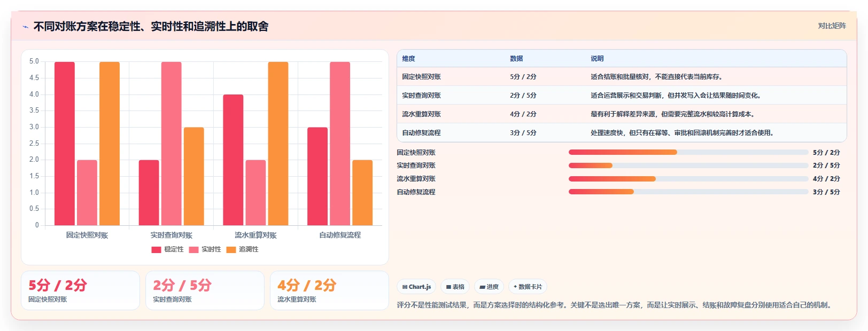The image size is (868, 331).
Task: Click the 说明 table column header
Action: click(x=597, y=59)
